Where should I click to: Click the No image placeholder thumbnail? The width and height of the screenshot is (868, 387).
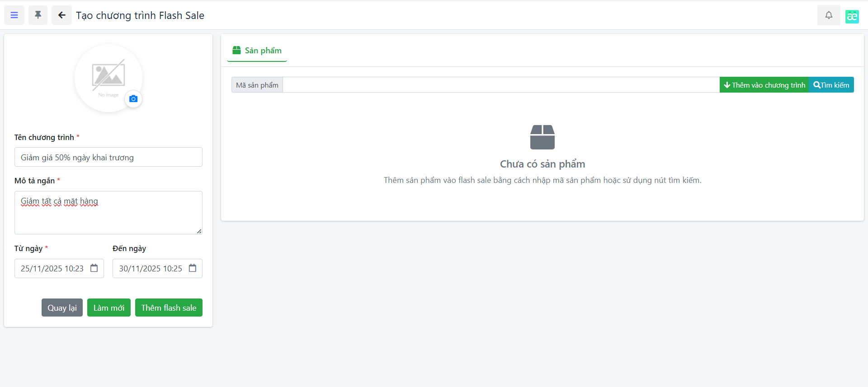tap(108, 77)
